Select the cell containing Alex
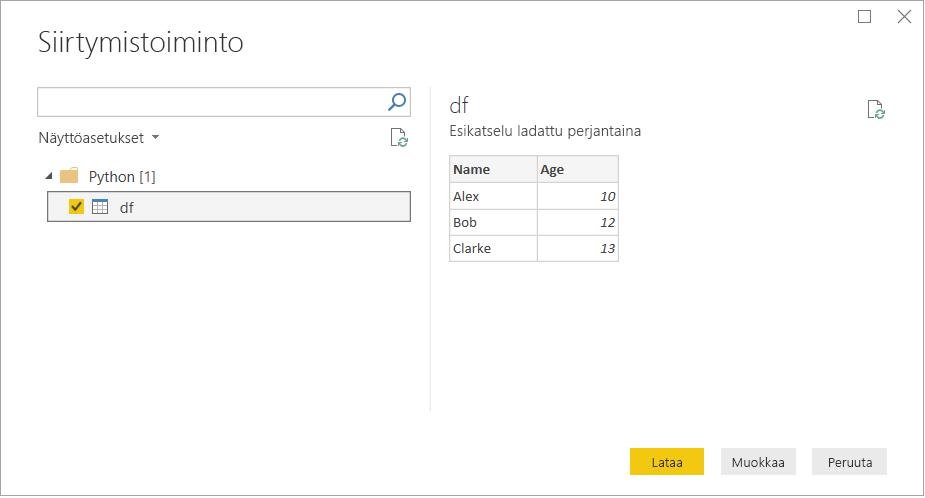The width and height of the screenshot is (925, 498). pos(493,196)
